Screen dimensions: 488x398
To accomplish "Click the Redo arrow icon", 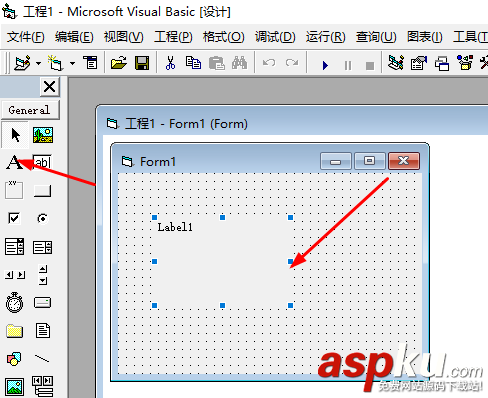I will [292, 63].
